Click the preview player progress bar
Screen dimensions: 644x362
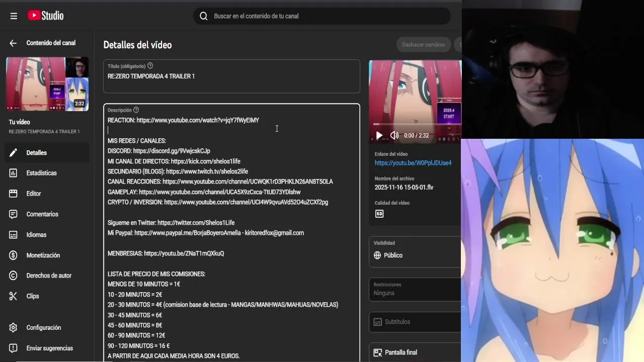(x=417, y=124)
